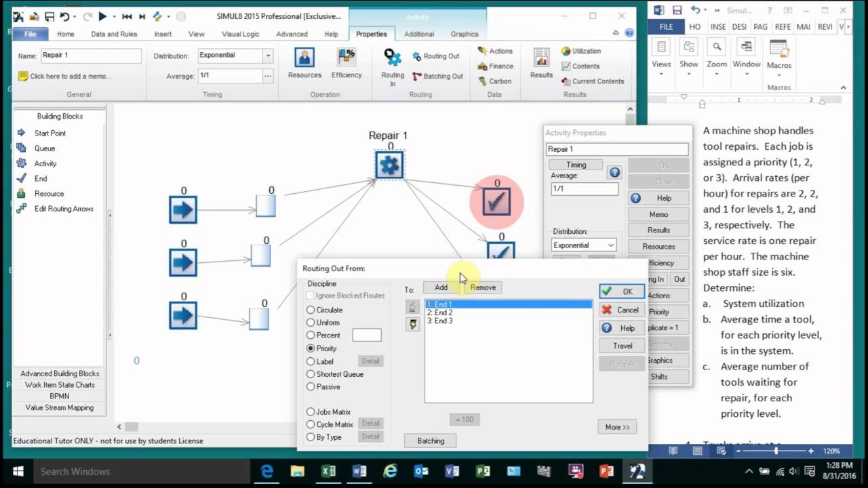
Task: Select Uniform routing discipline
Action: (311, 323)
